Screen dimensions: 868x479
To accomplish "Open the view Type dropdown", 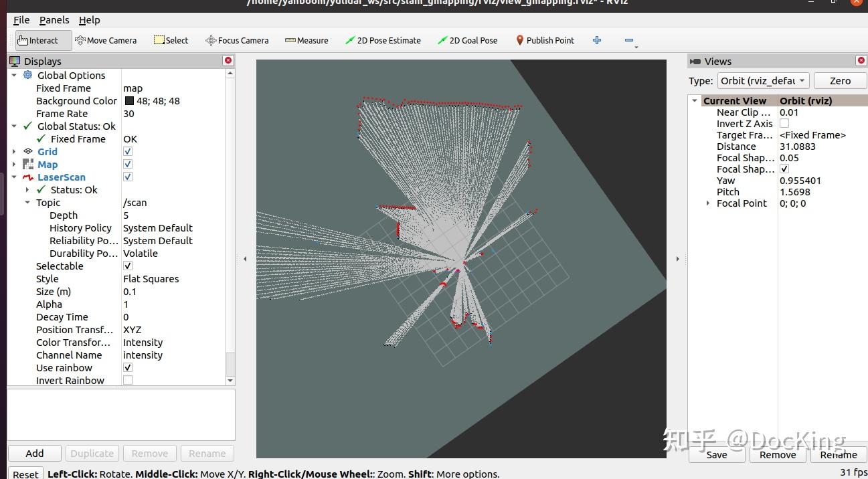I will pos(763,81).
